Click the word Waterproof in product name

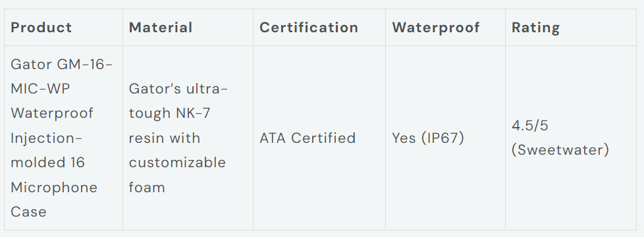(x=52, y=113)
